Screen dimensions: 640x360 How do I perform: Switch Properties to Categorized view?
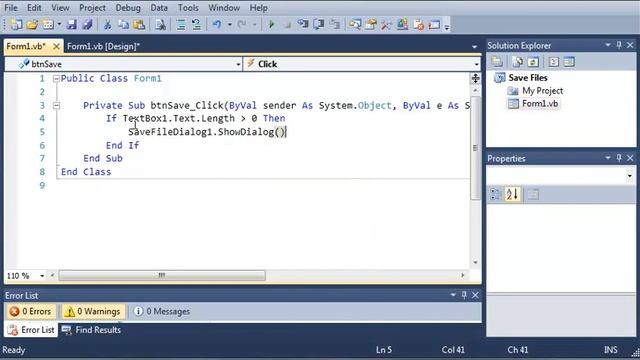click(496, 194)
